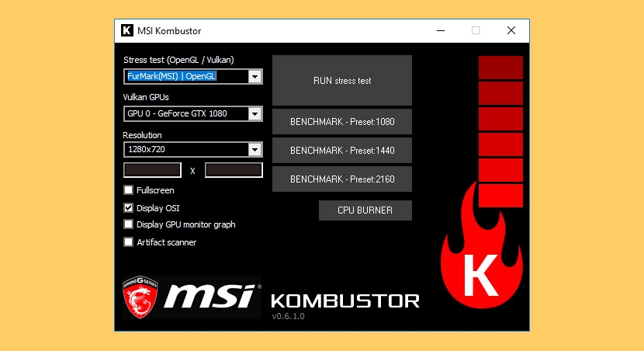Click the Stress test (OpenGL / Vulkan) label
The height and width of the screenshot is (351, 644).
(x=178, y=60)
